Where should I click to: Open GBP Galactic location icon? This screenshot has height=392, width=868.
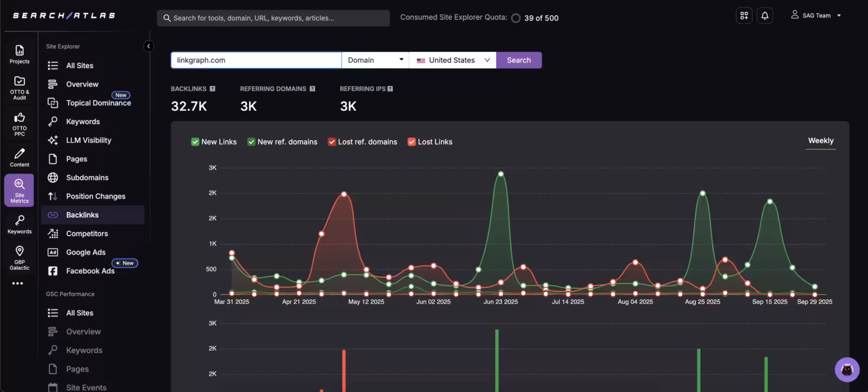click(20, 257)
